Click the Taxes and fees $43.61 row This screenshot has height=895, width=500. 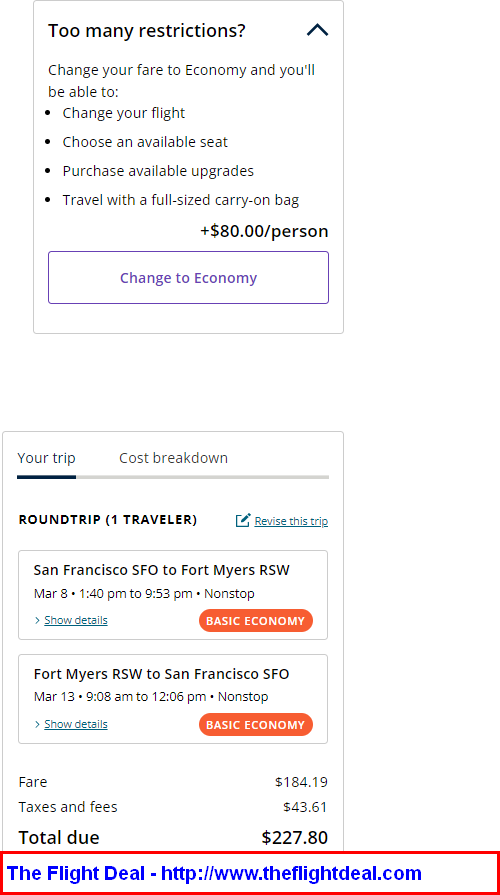click(173, 807)
